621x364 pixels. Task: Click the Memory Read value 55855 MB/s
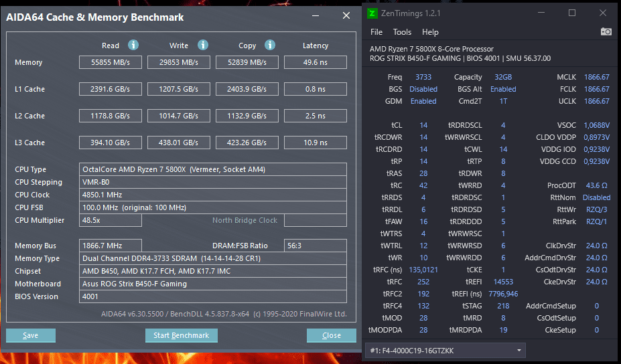pos(111,62)
